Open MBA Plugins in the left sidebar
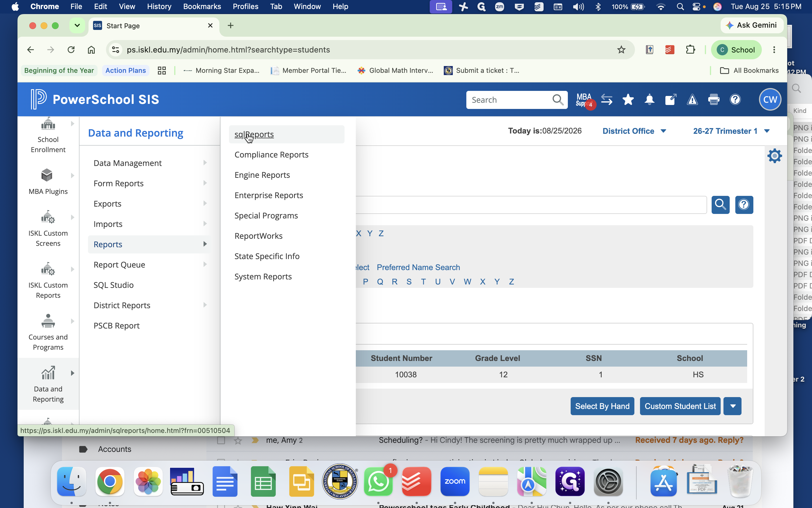 48,182
